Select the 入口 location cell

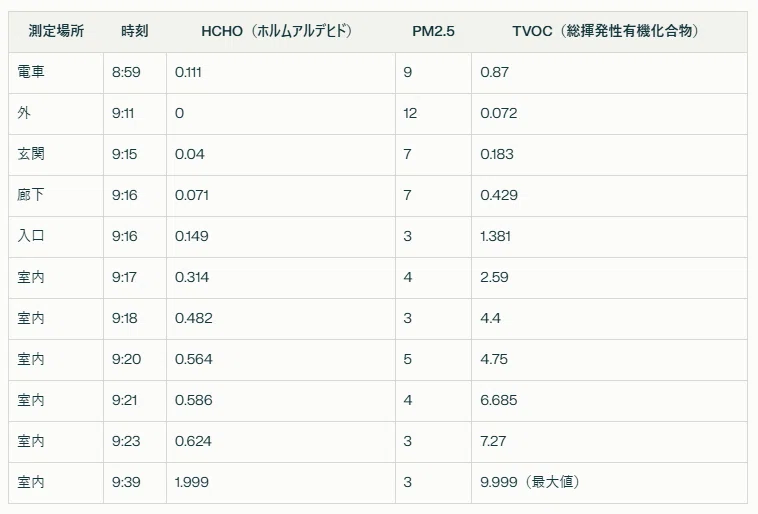click(x=56, y=236)
